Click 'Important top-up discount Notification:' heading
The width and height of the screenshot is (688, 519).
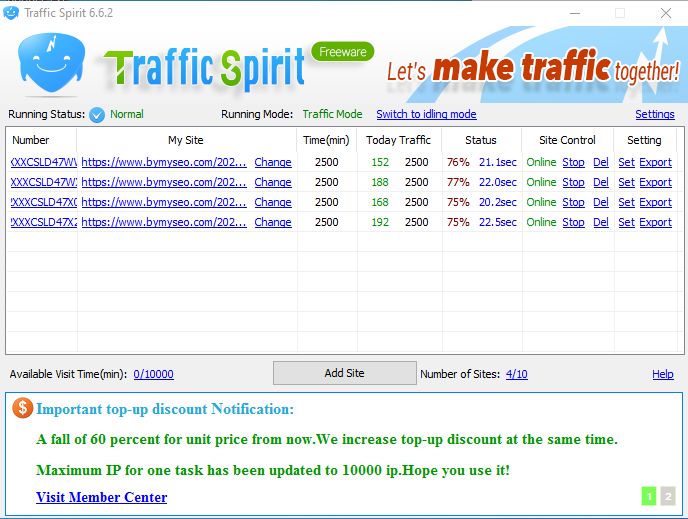pos(165,409)
